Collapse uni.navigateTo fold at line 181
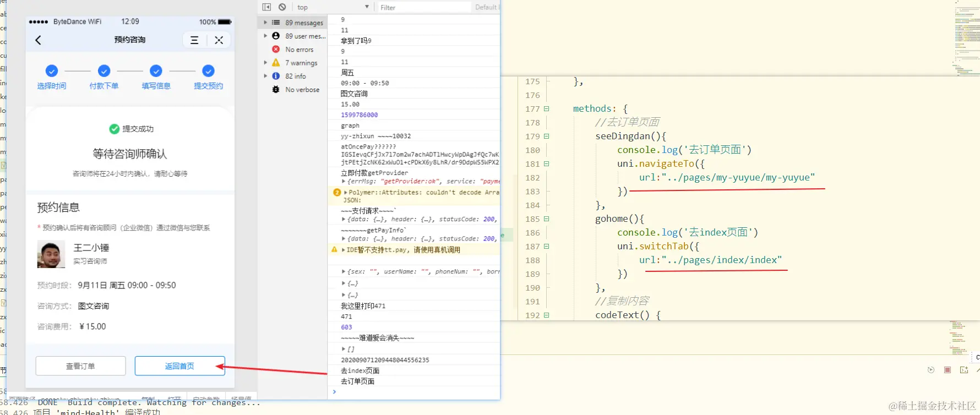Viewport: 980px width, 415px height. point(547,164)
